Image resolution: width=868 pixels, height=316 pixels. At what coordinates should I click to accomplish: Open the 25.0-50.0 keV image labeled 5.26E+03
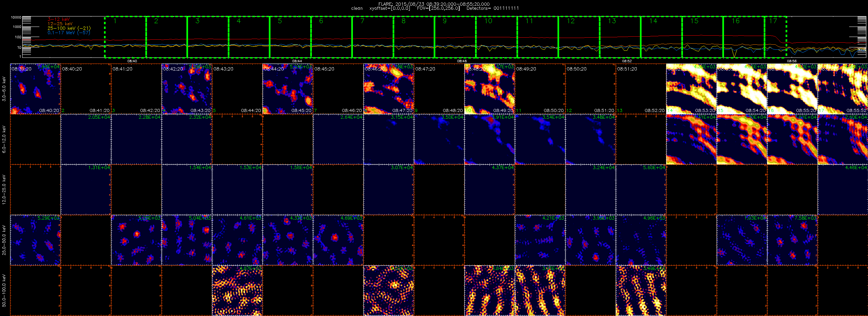point(137,240)
